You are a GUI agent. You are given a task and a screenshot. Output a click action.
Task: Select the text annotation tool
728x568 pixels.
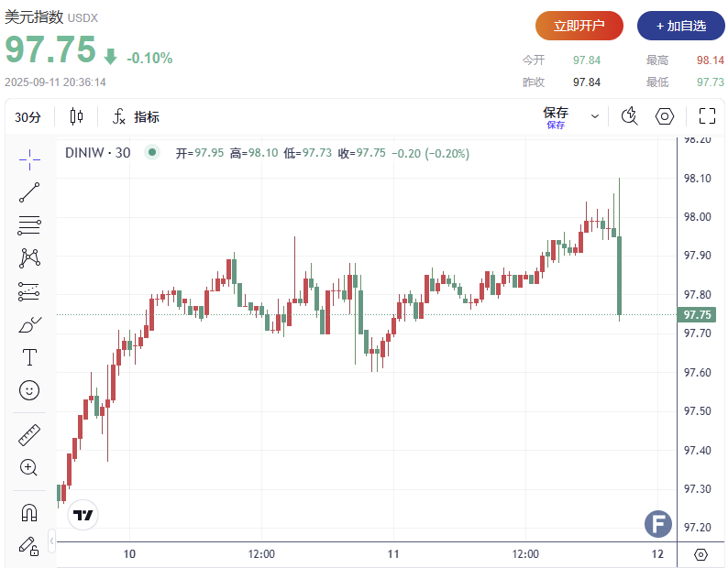pos(29,357)
